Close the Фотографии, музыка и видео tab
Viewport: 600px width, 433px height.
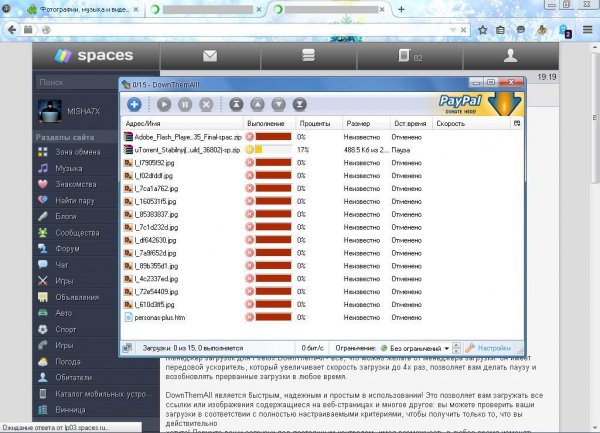[x=136, y=10]
